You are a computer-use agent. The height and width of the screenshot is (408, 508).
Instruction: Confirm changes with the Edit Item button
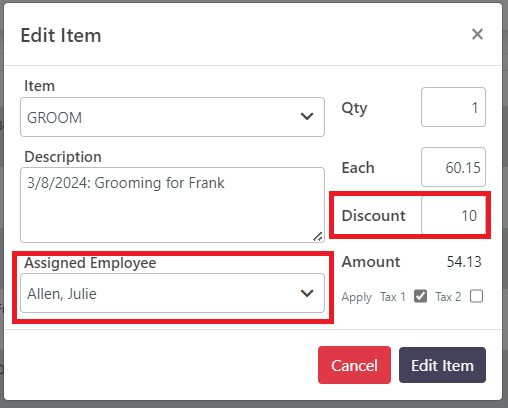coord(442,365)
